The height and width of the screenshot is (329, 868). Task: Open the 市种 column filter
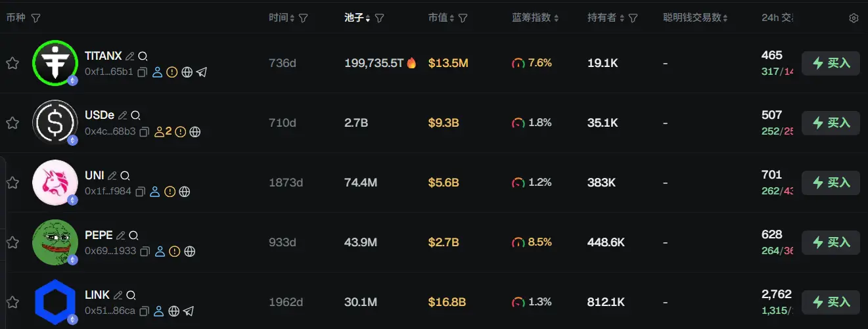(35, 18)
